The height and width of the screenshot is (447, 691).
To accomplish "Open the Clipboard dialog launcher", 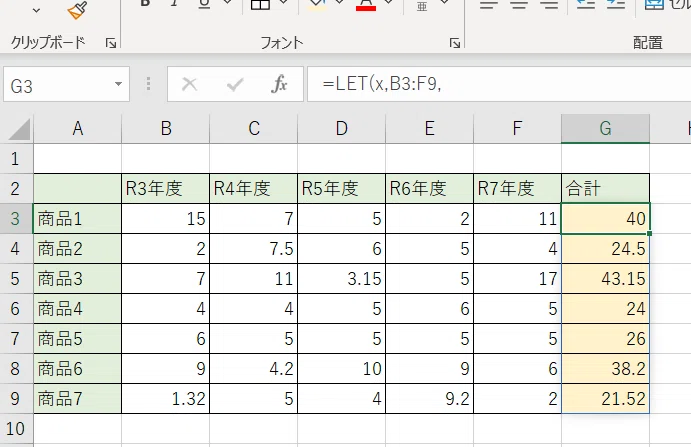I will [111, 43].
